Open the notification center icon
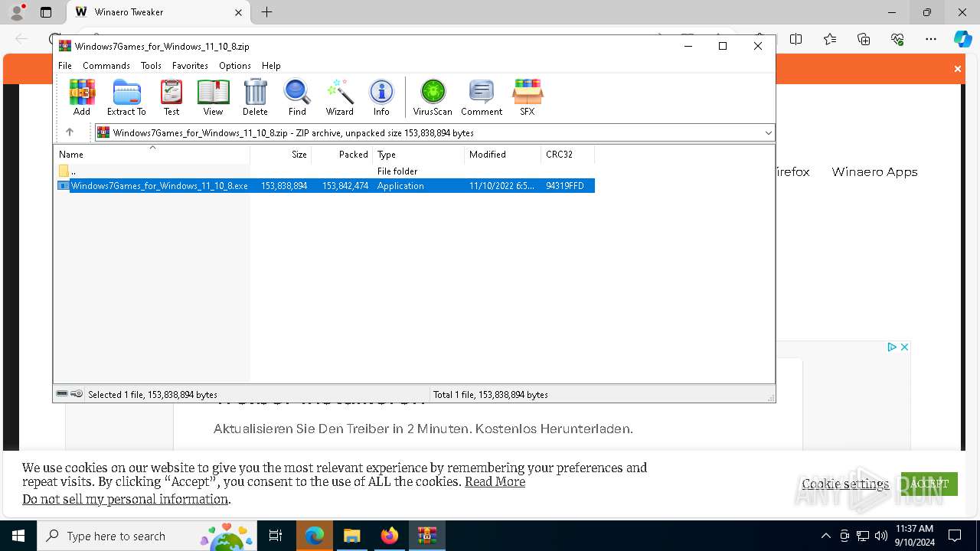 tap(955, 536)
